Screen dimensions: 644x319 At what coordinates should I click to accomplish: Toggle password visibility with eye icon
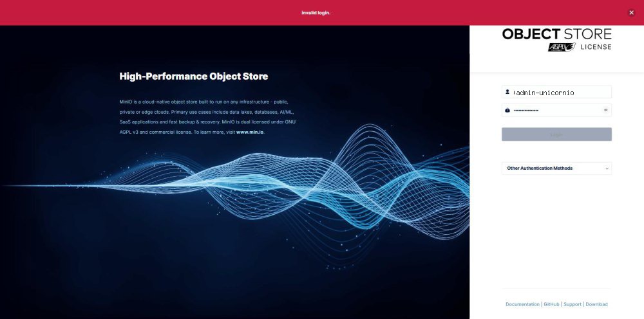click(x=605, y=110)
